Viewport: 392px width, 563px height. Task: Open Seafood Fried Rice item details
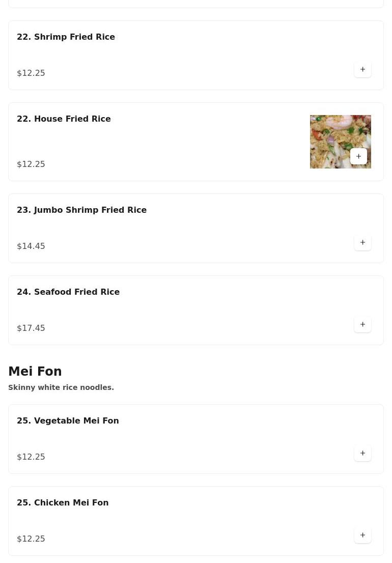point(68,292)
